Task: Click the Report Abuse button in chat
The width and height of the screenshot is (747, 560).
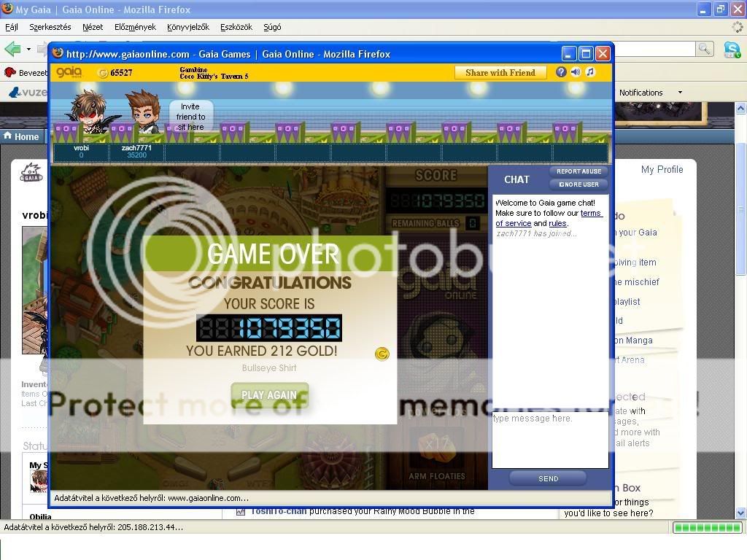Action: click(578, 171)
